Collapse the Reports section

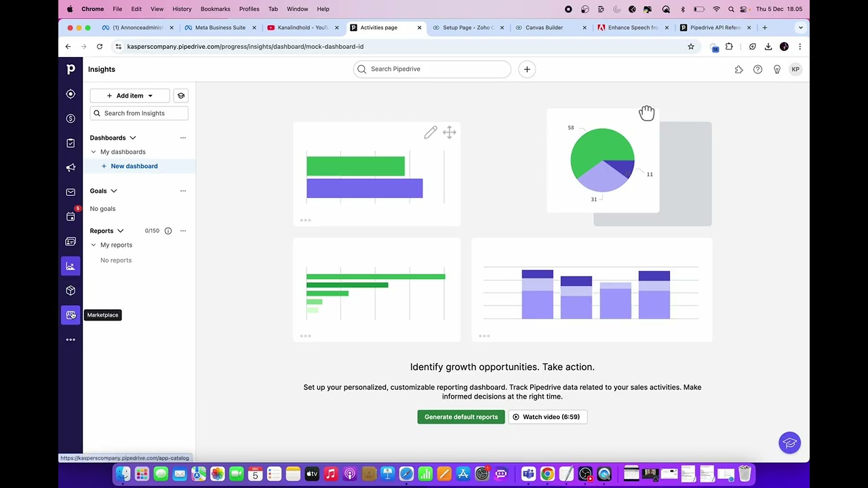click(120, 230)
